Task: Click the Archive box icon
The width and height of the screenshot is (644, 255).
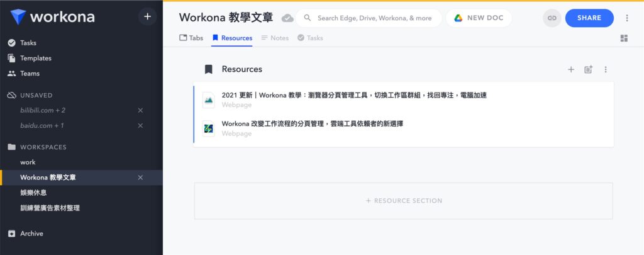Action: (11, 233)
